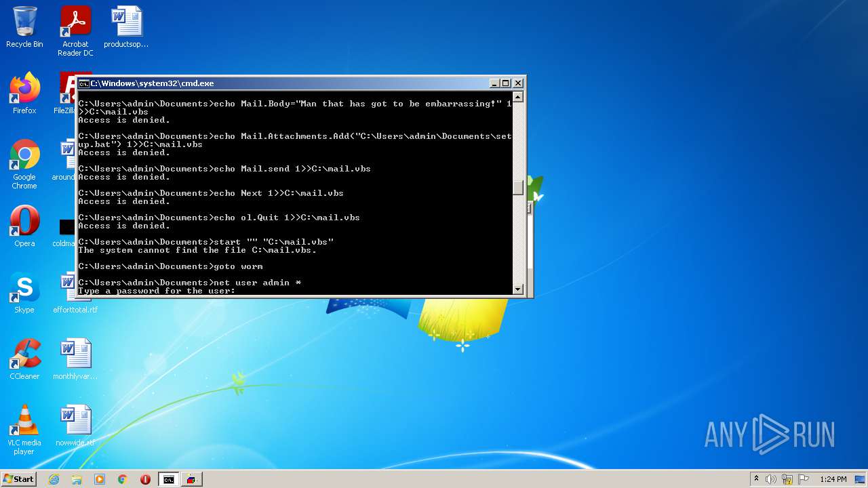The width and height of the screenshot is (868, 488).
Task: Open the nowwide.rtf document icon
Action: click(75, 425)
